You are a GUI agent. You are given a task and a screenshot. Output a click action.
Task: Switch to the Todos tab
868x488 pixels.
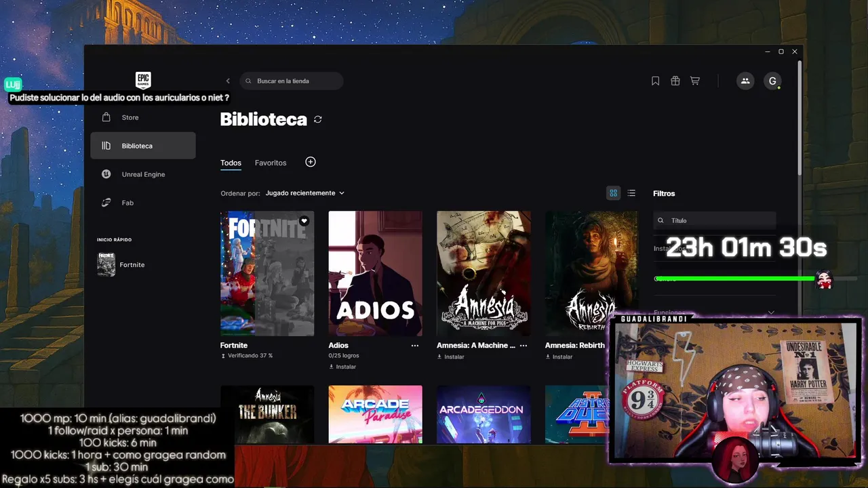(x=231, y=163)
